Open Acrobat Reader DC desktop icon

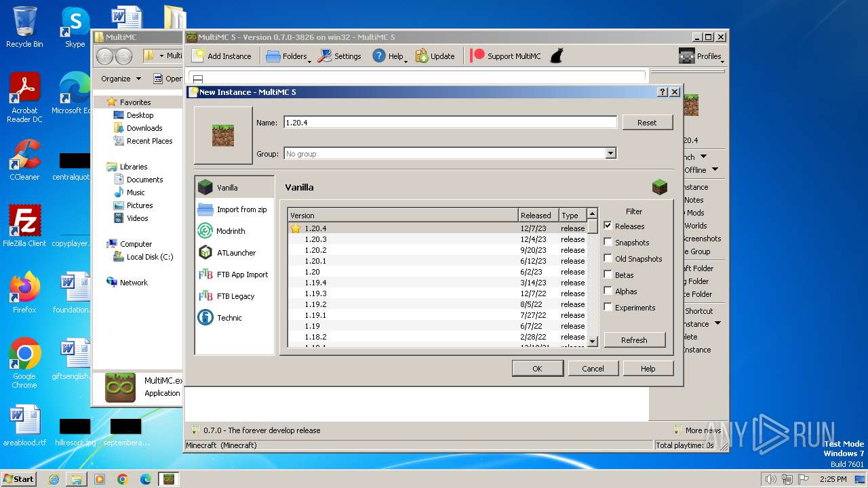coord(24,98)
